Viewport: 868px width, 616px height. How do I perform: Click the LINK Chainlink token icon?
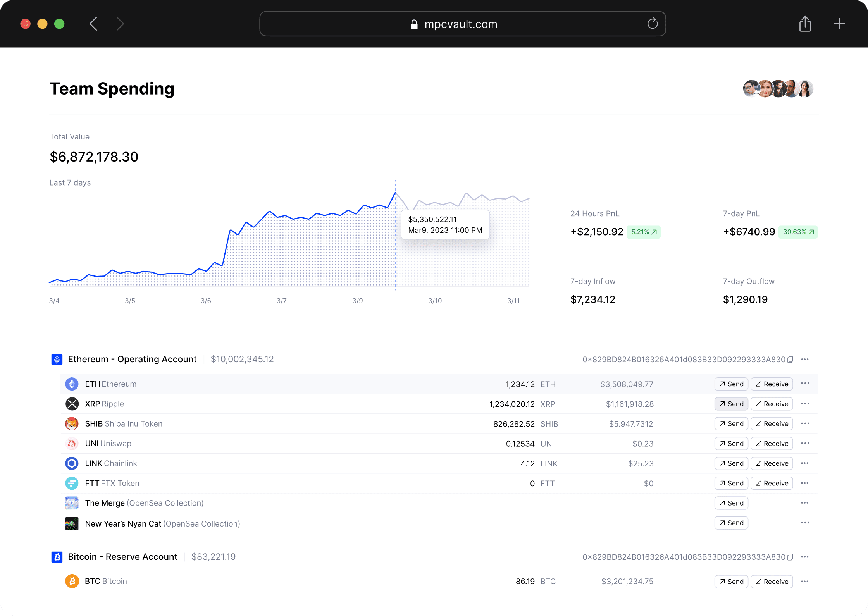pyautogui.click(x=72, y=463)
